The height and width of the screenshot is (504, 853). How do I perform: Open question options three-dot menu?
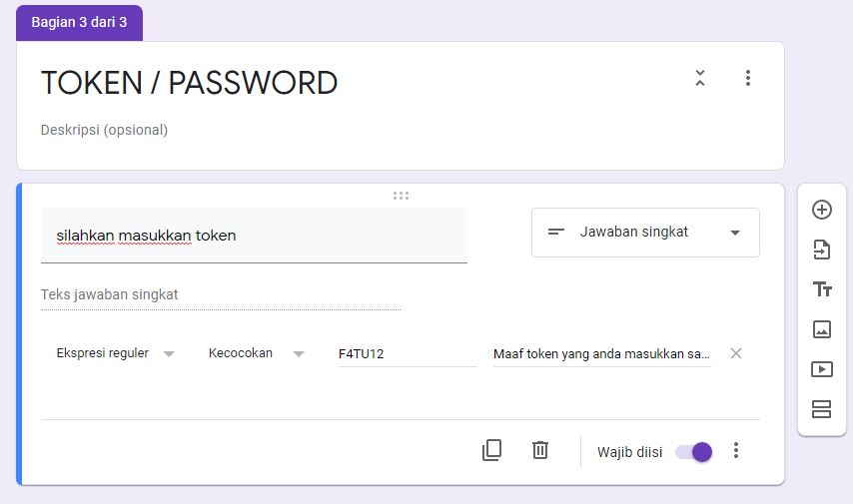[x=736, y=450]
